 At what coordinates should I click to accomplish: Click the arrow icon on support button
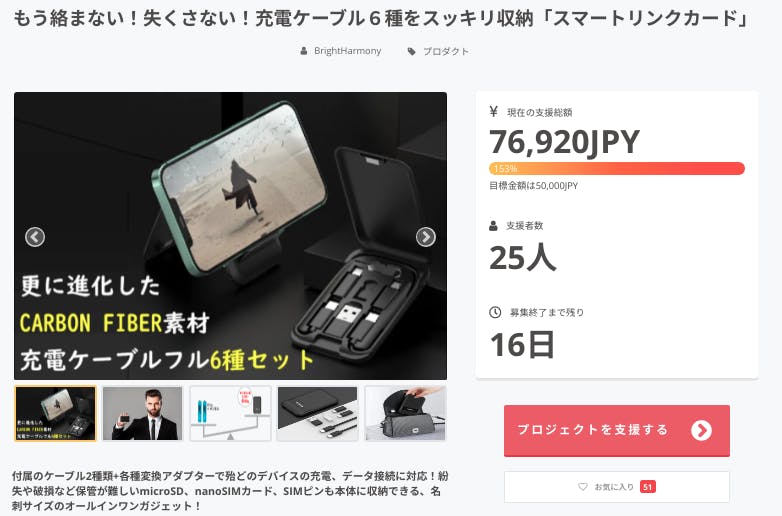pyautogui.click(x=701, y=430)
